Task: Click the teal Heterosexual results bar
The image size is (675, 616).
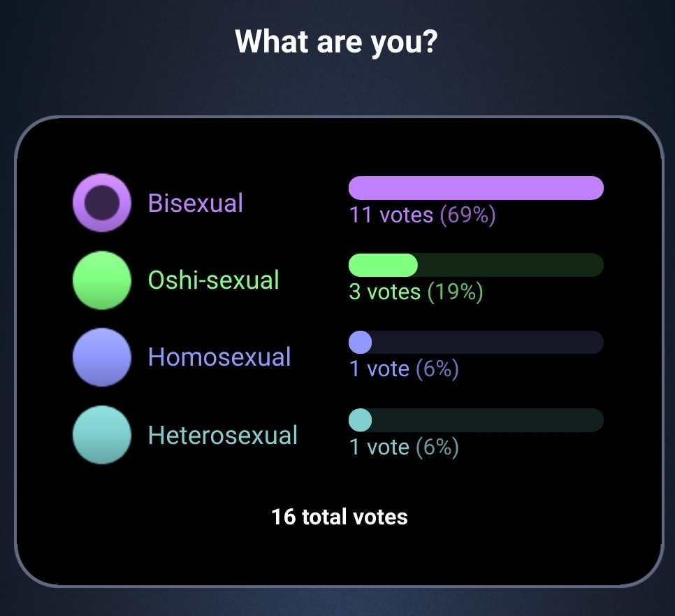Action: click(x=361, y=420)
